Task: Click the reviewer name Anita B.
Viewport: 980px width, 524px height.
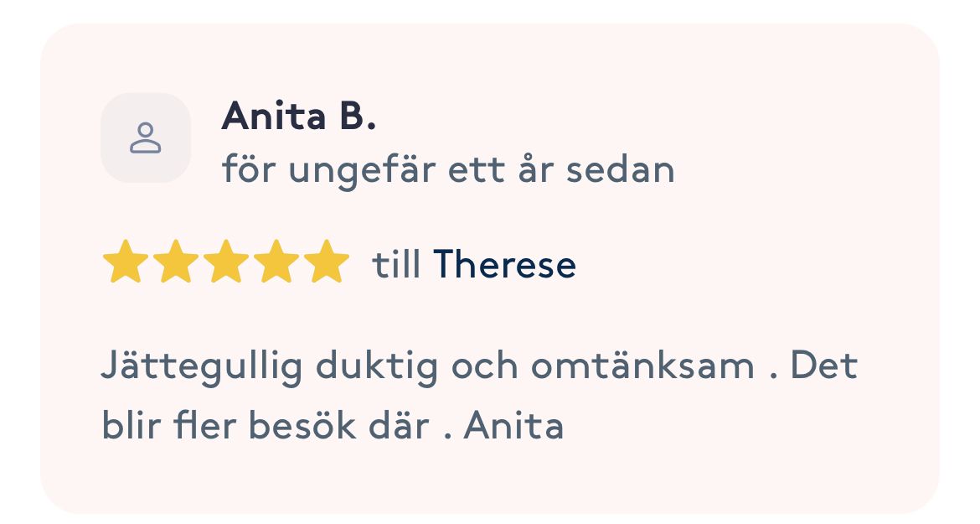Action: [x=299, y=118]
